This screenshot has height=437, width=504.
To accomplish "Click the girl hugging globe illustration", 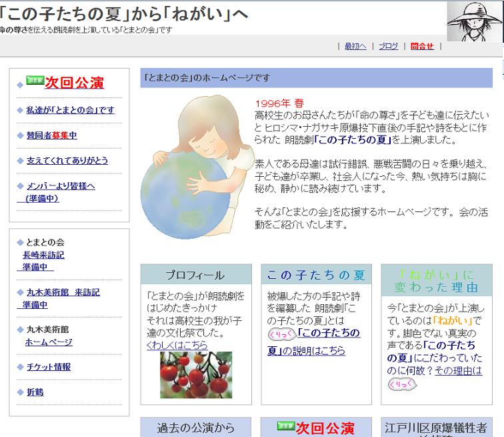I will point(197,167).
